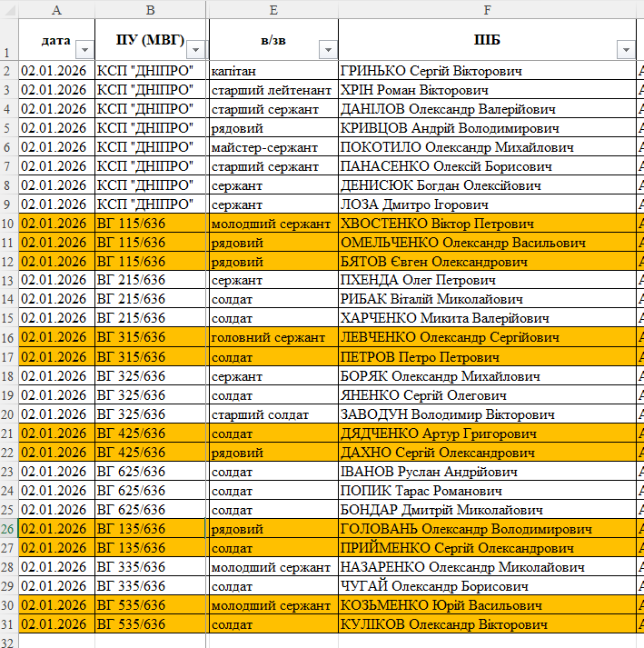Select cell ХВОСТЕНКО Віктор Петрович
This screenshot has width=644, height=648.
[x=487, y=224]
